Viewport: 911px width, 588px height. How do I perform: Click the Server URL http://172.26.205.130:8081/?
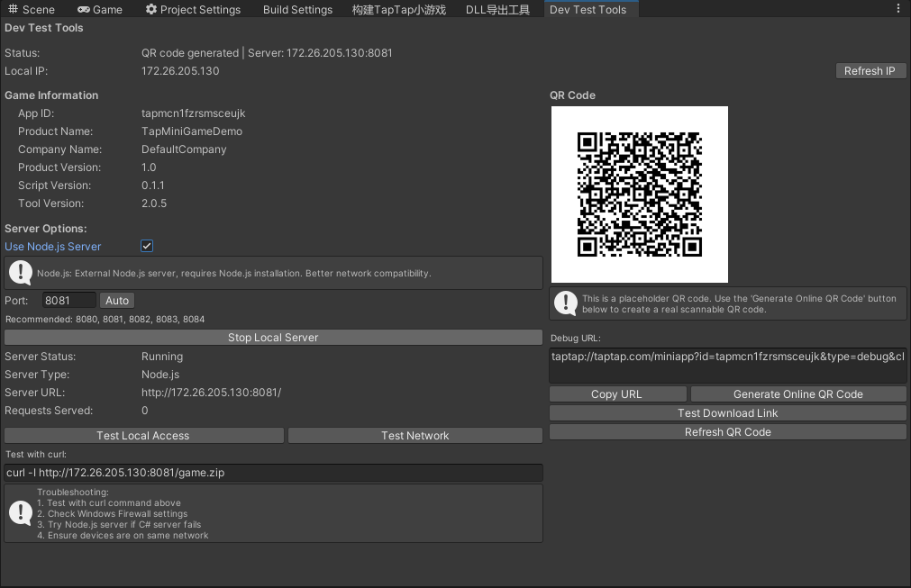(211, 393)
